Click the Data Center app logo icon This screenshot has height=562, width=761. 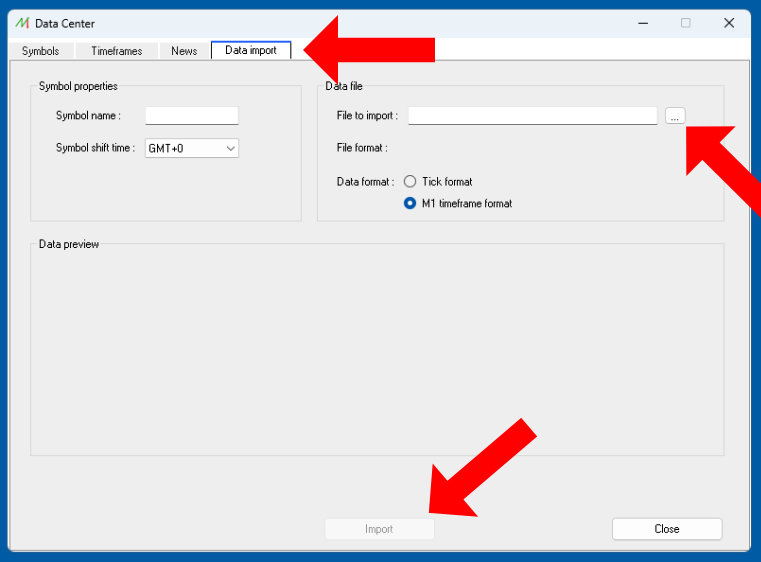coord(22,23)
